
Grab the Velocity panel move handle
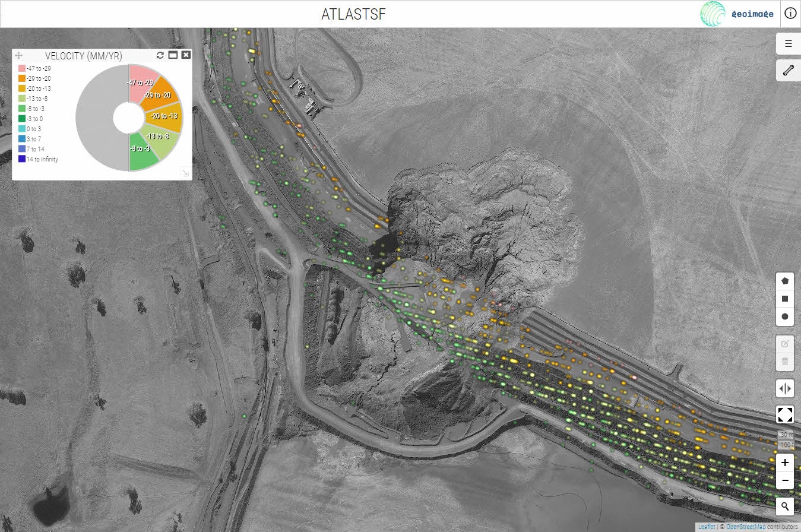pos(19,55)
